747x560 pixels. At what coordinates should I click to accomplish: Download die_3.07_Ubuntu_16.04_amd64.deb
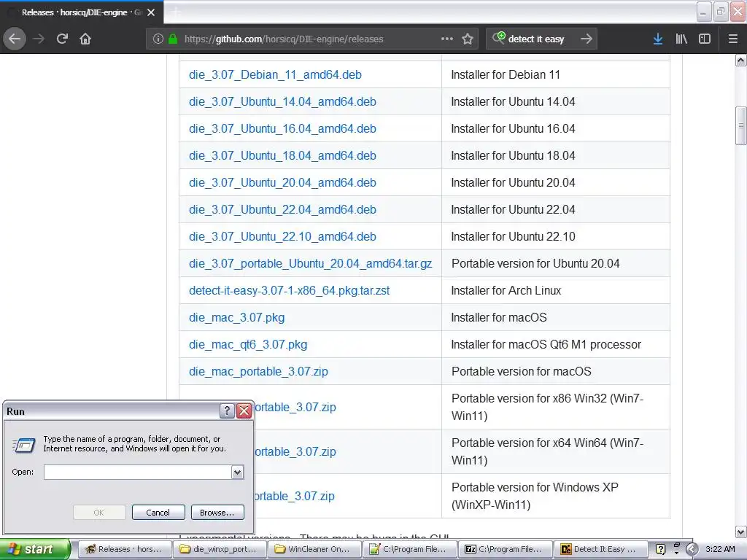click(x=282, y=128)
